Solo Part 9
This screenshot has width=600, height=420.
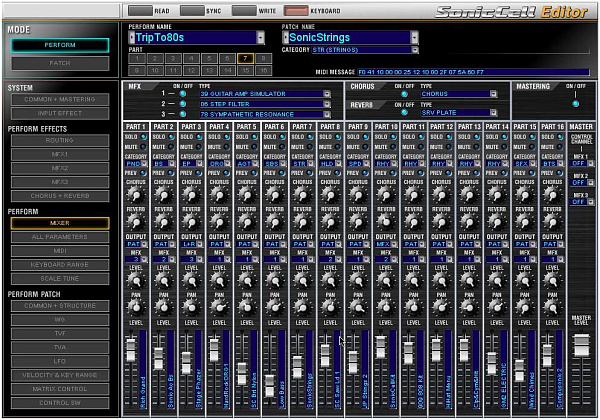(x=365, y=137)
